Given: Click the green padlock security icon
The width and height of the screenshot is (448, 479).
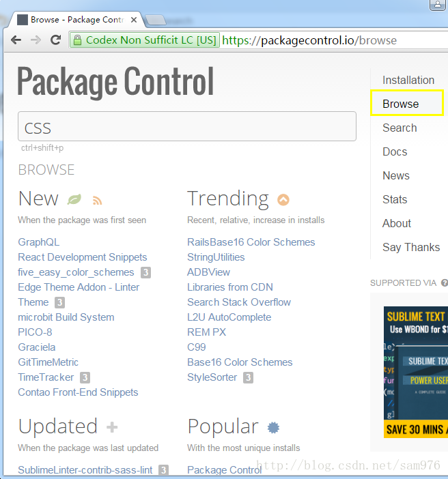Looking at the screenshot, I should (x=77, y=40).
